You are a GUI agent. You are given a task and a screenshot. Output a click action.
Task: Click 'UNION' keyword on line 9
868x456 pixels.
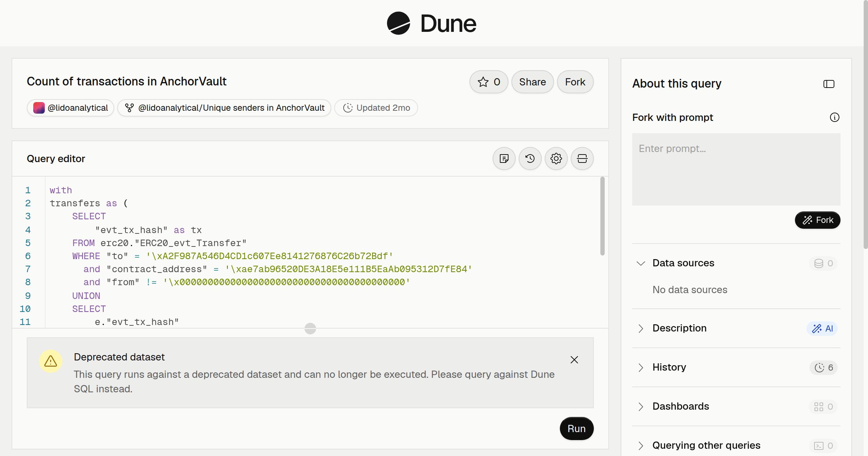(86, 296)
